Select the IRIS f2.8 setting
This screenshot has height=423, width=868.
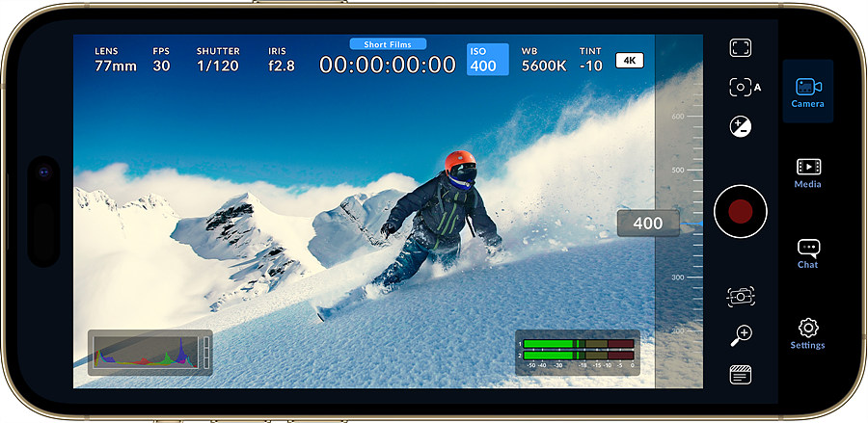click(x=282, y=60)
